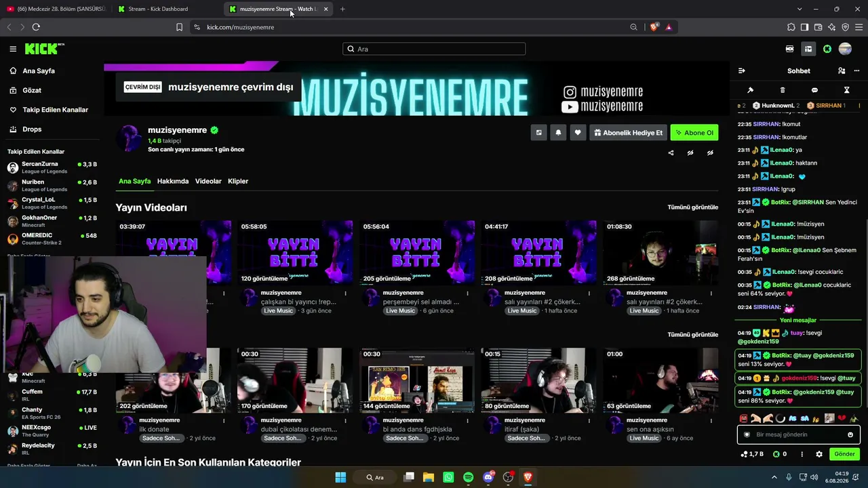Share the muzisyenemre channel
Screen dimensions: 868x488
tap(671, 153)
